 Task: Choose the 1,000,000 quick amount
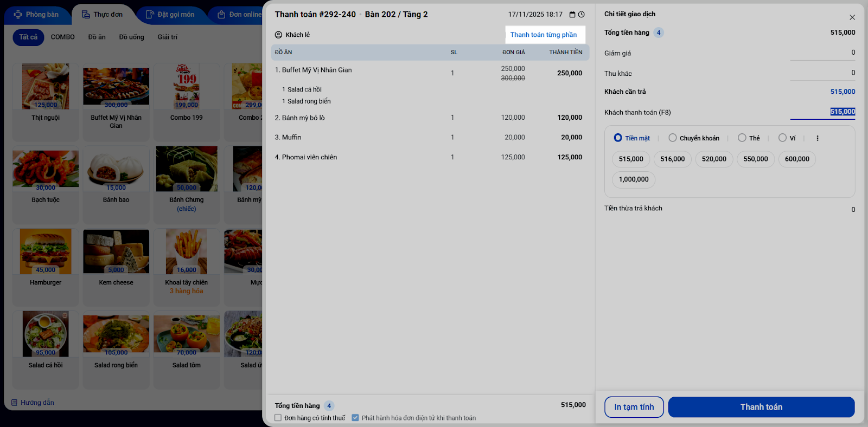634,179
